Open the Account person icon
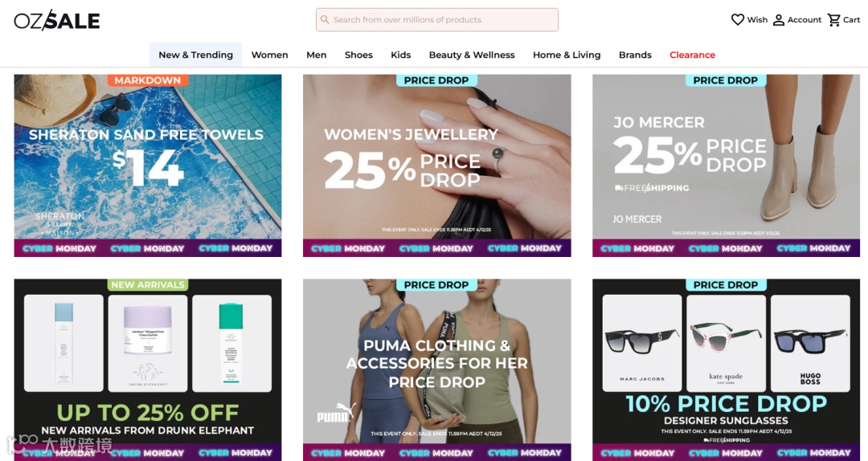 778,20
